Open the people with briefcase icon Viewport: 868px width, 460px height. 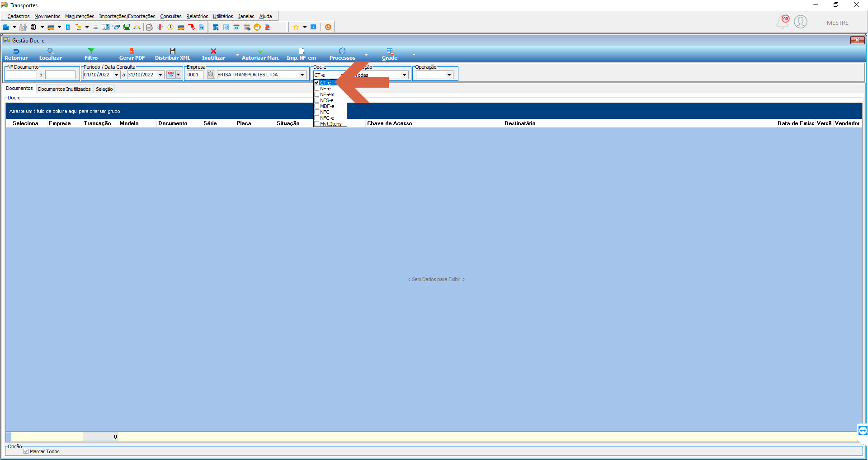23,27
